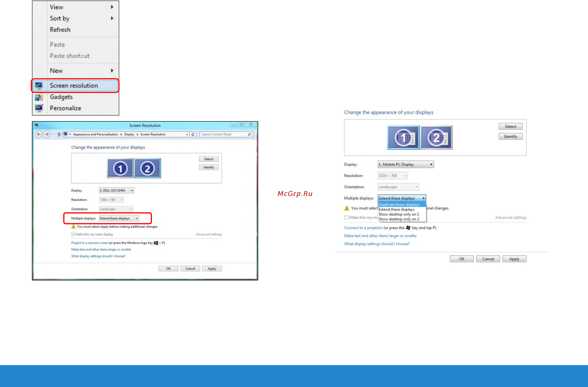
Task: Toggle Make this my main display checkbox
Action: click(x=73, y=234)
